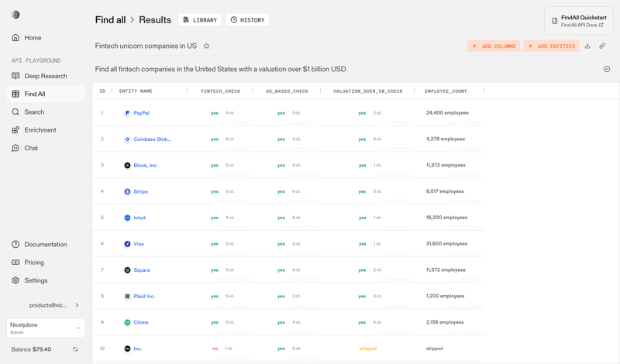Open the PayPal entity link
Viewport: 620px width, 364px height.
click(141, 113)
